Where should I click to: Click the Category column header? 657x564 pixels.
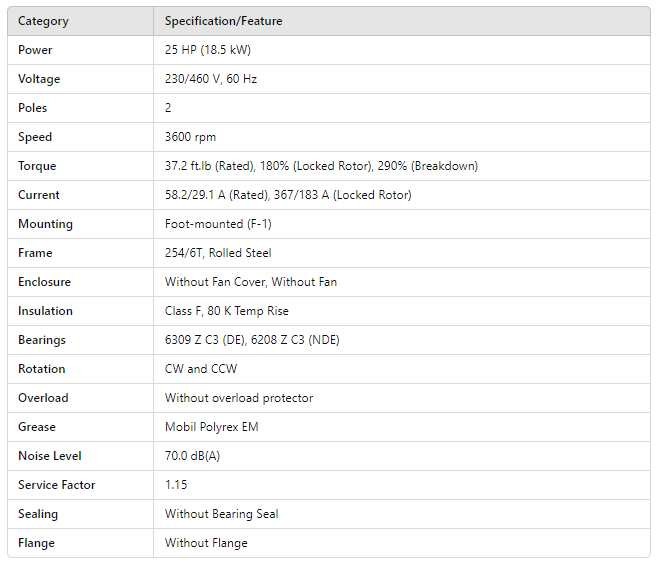43,21
